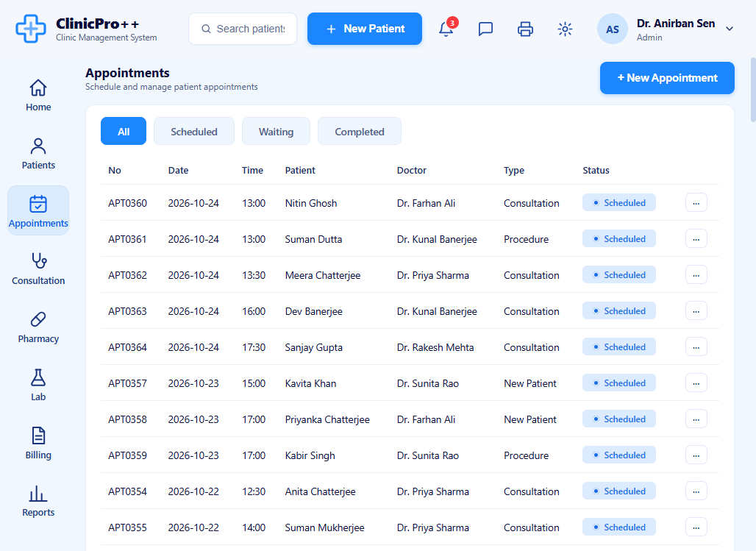The image size is (756, 551).
Task: Switch to the Completed tab
Action: pos(359,131)
